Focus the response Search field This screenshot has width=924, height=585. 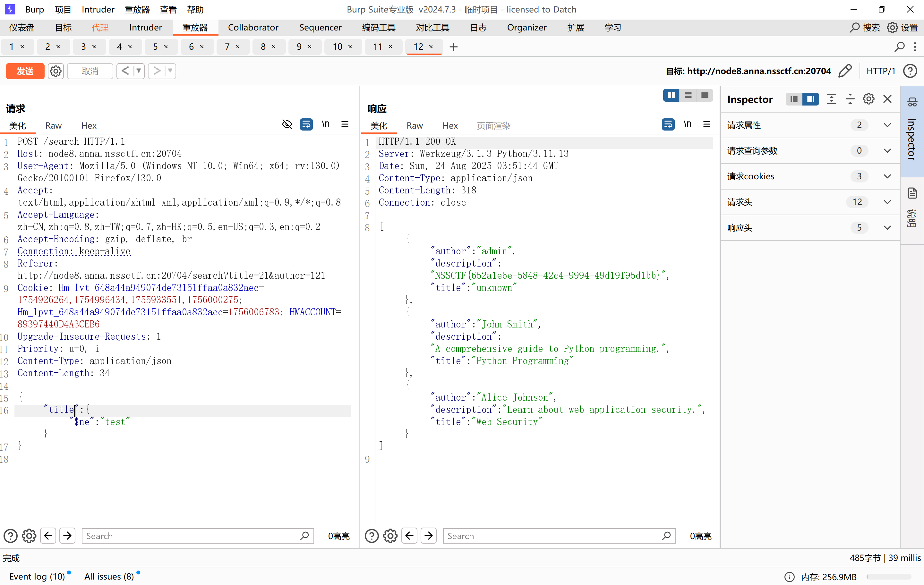point(560,536)
